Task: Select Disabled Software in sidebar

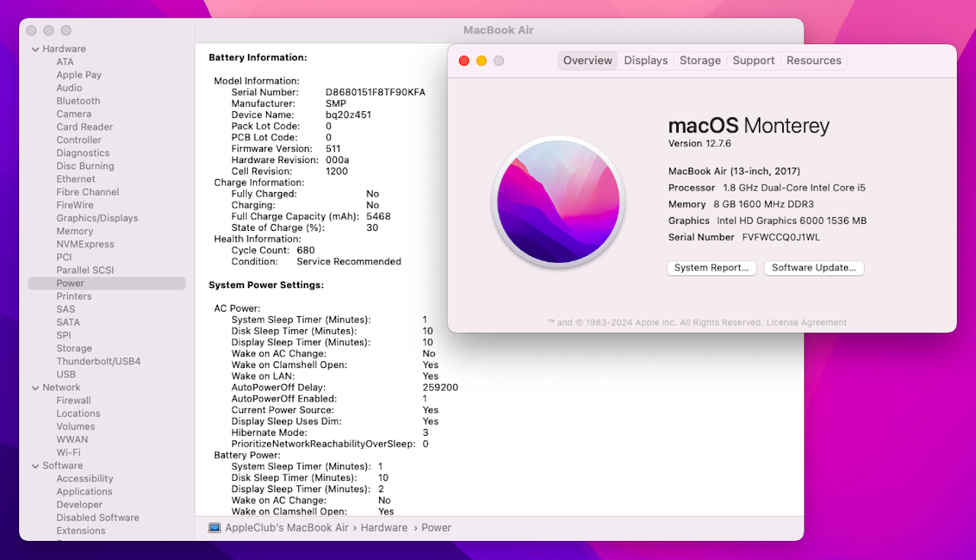Action: 98,517
